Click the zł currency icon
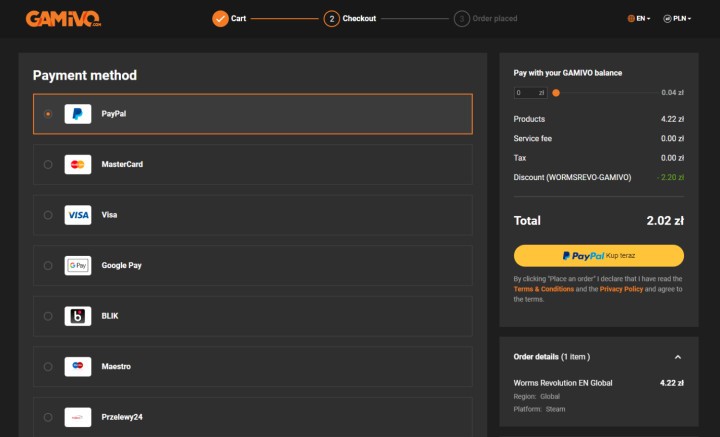This screenshot has width=720, height=437. 667,19
